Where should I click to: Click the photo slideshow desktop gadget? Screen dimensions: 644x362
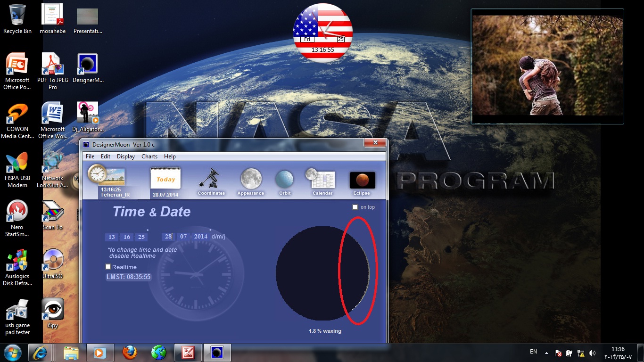547,66
